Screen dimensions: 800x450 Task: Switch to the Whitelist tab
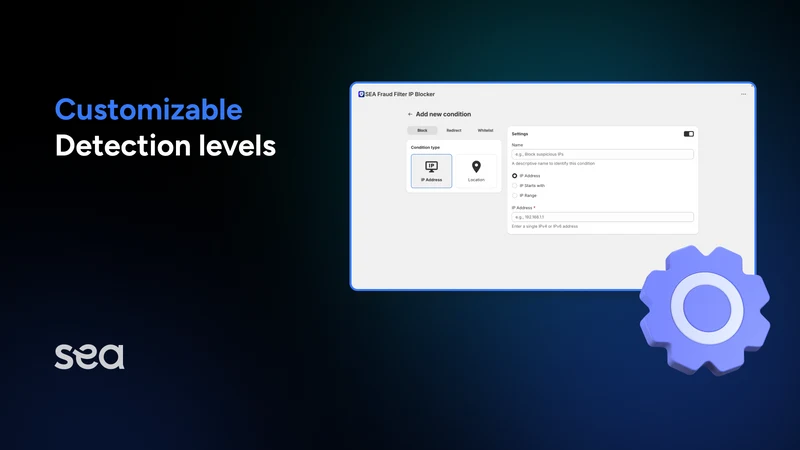[x=485, y=131]
